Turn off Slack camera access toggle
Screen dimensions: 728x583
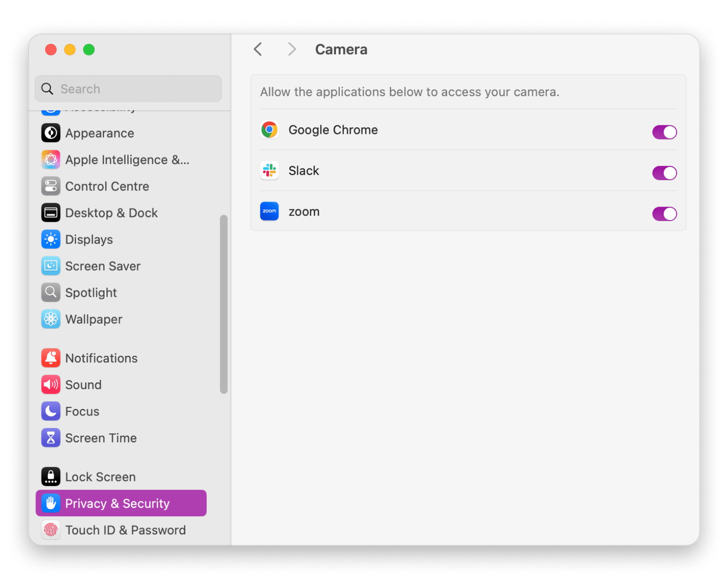[664, 173]
